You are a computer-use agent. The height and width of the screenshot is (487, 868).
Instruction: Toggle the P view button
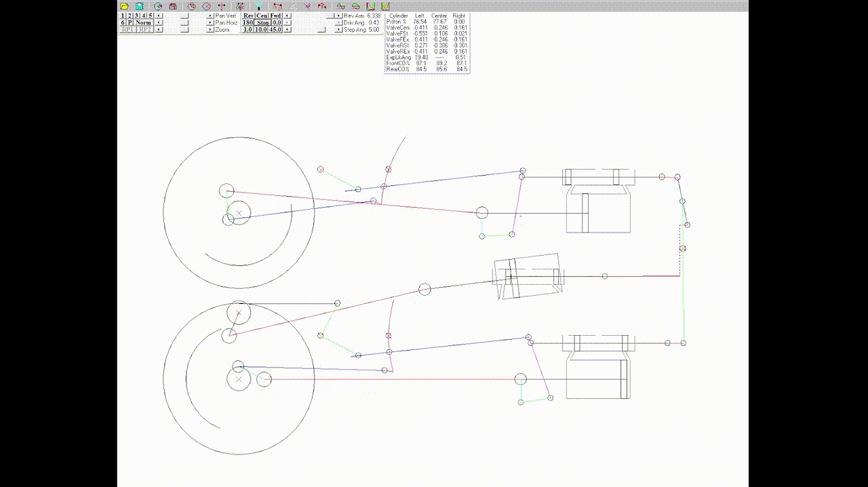pos(130,22)
